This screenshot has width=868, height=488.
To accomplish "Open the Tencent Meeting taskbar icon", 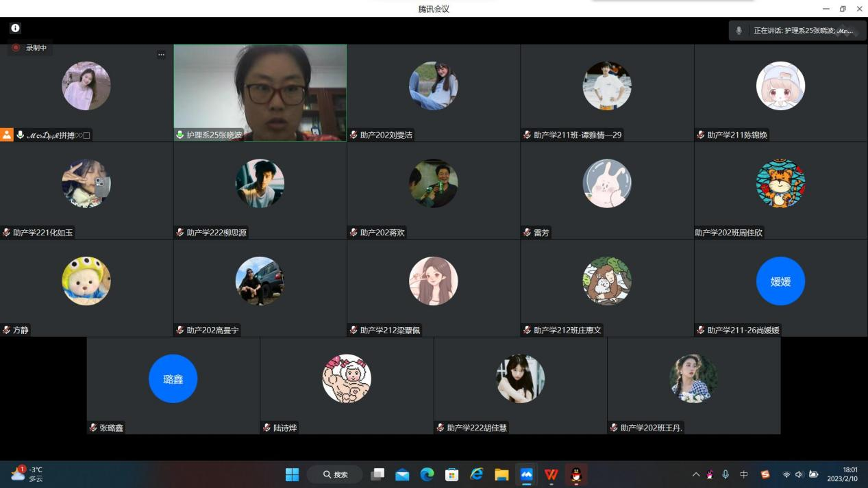I will tap(526, 474).
